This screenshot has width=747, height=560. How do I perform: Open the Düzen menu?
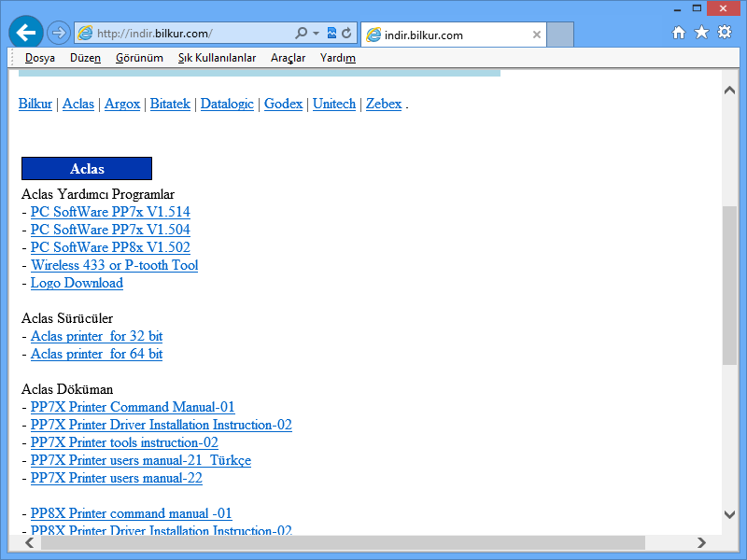[85, 58]
